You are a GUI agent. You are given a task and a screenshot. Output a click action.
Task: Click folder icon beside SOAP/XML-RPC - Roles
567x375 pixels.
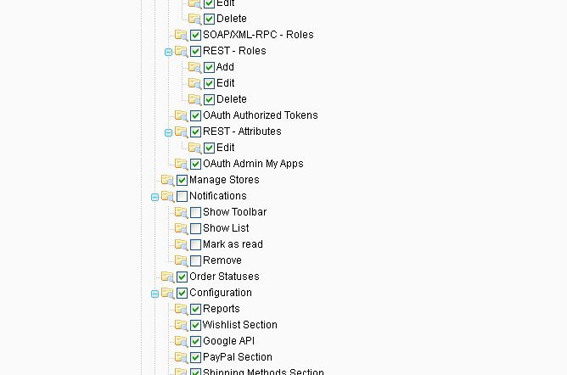point(181,35)
